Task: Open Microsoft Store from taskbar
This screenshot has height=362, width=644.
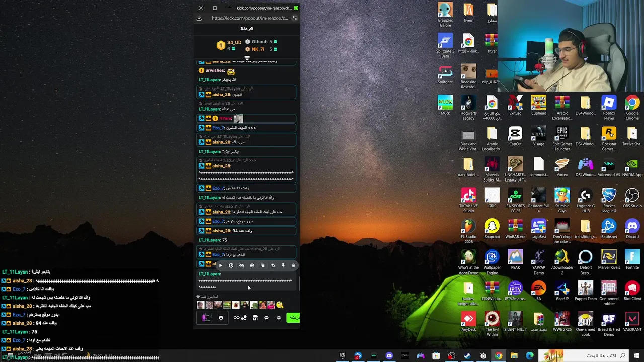Action: [x=436, y=356]
